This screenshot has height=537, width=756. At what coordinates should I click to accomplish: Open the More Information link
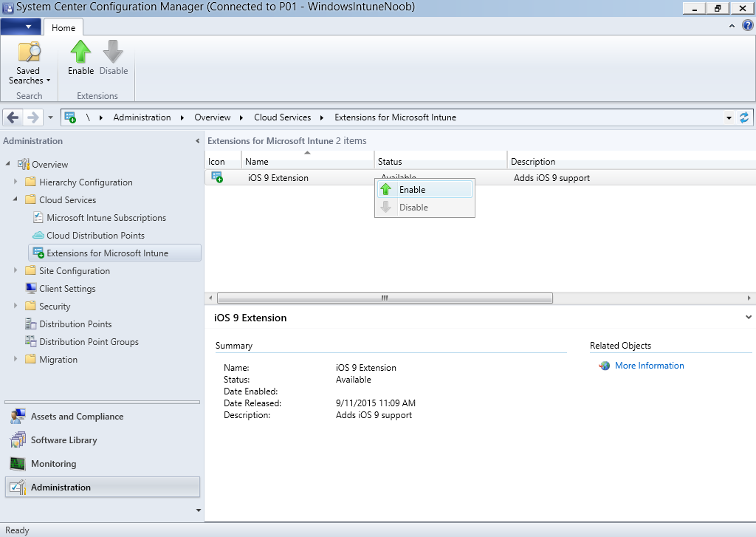tap(650, 366)
